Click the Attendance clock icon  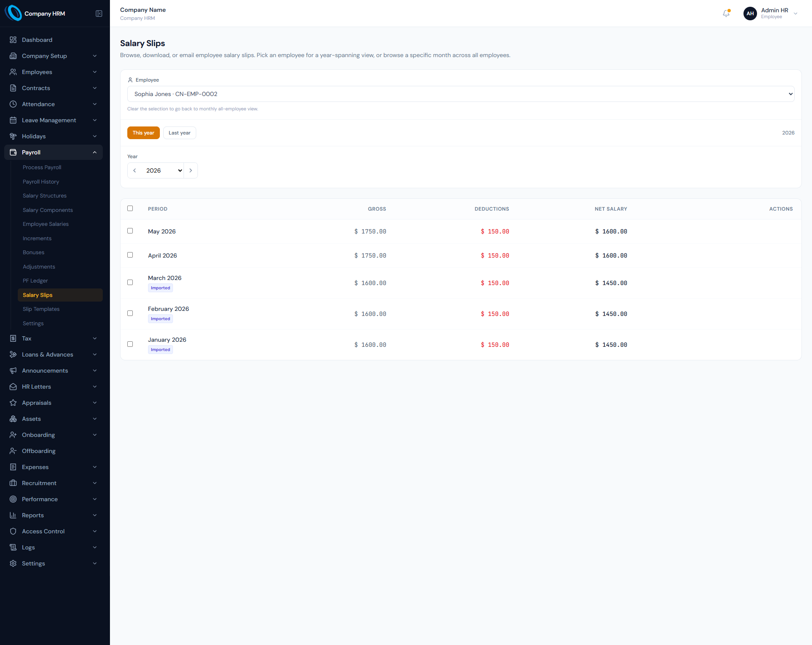click(13, 104)
